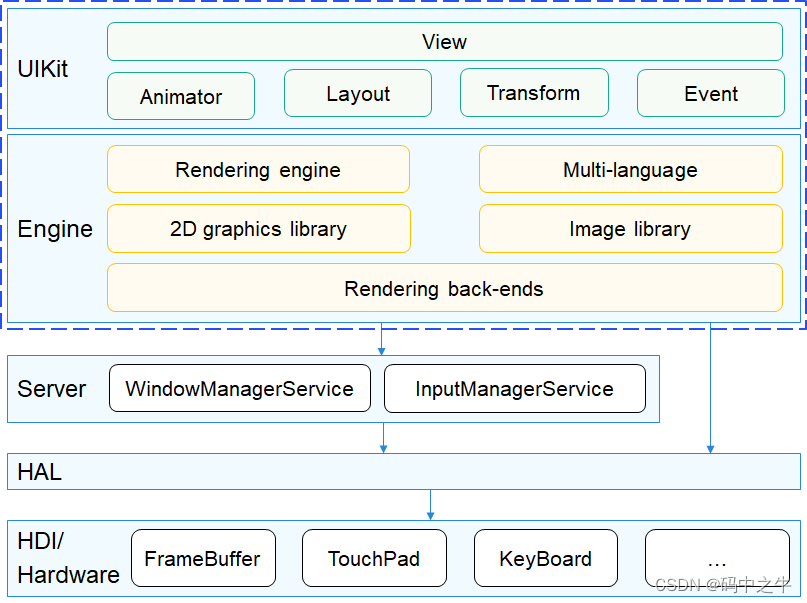
Task: Click the WindowManagerService box
Action: 240,388
